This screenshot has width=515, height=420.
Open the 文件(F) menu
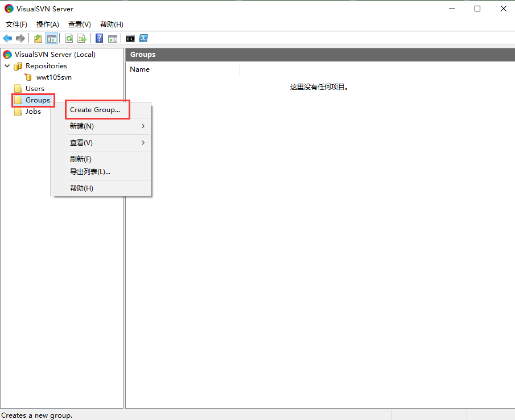[x=17, y=24]
